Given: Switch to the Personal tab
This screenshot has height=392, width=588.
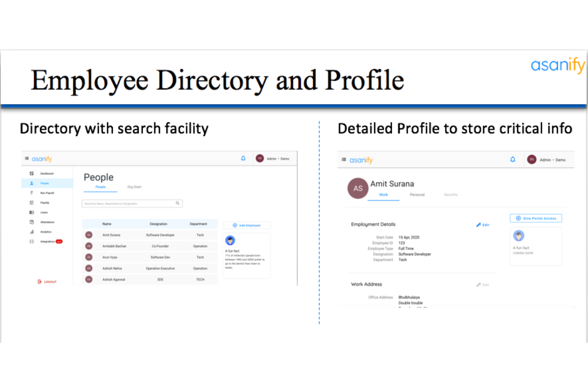Looking at the screenshot, I should 417,195.
